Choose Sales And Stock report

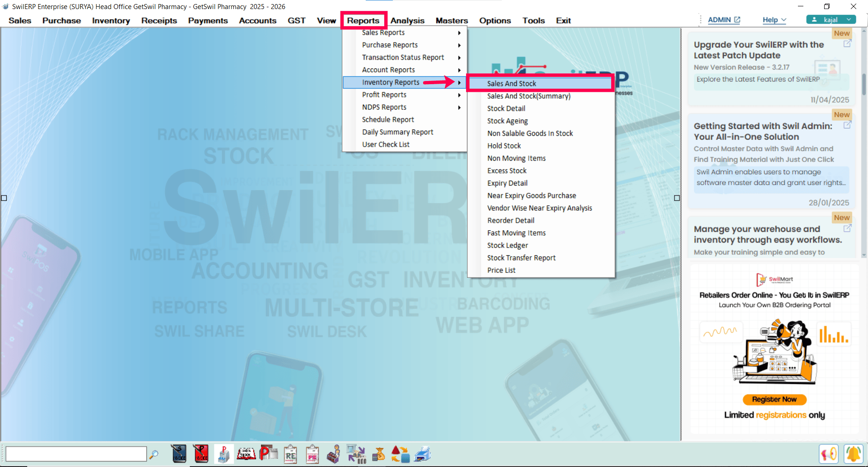point(540,83)
